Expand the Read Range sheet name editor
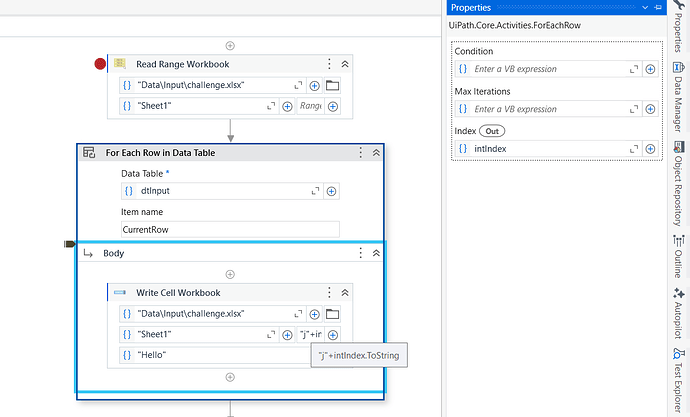 point(271,106)
